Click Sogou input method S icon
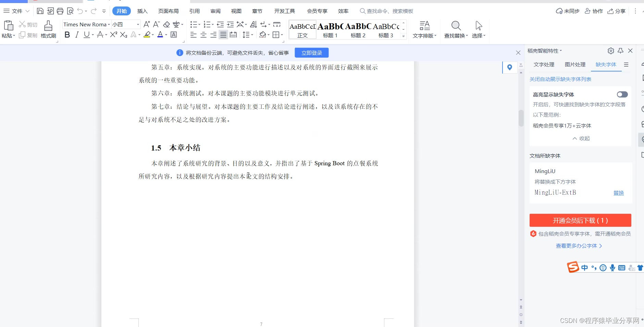644x327 pixels. (572, 267)
